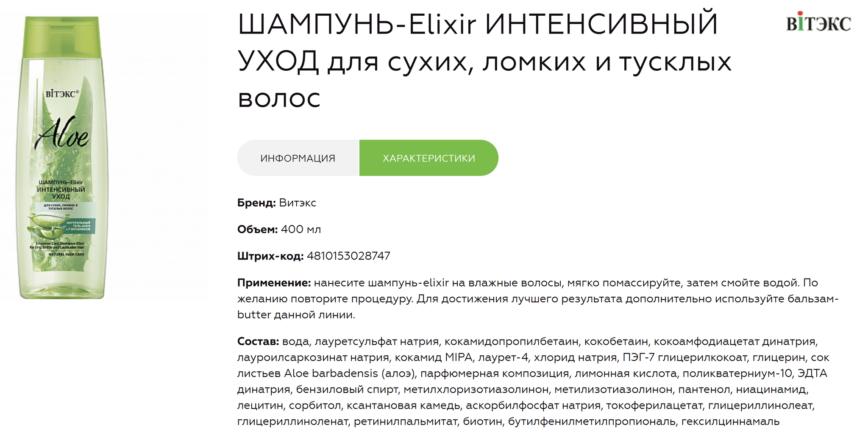The width and height of the screenshot is (868, 443).
Task: Click the barcode number 4810153028747
Action: (348, 256)
